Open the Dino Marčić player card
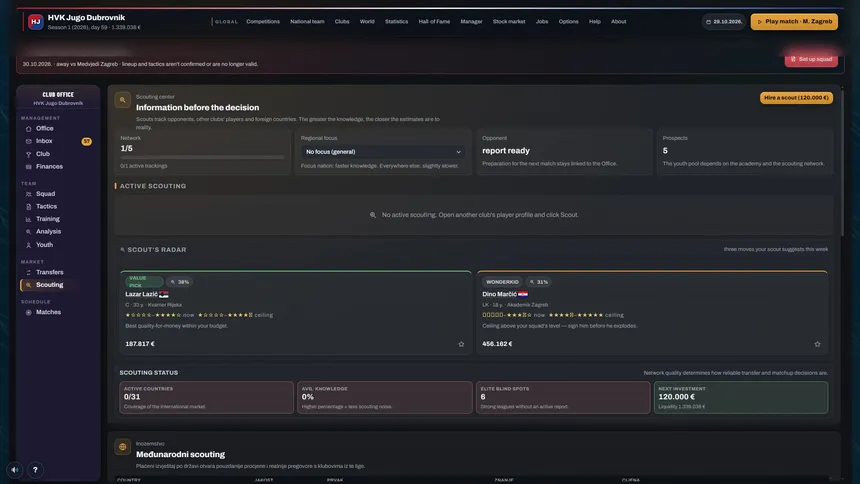This screenshot has width=860, height=484. (x=652, y=312)
